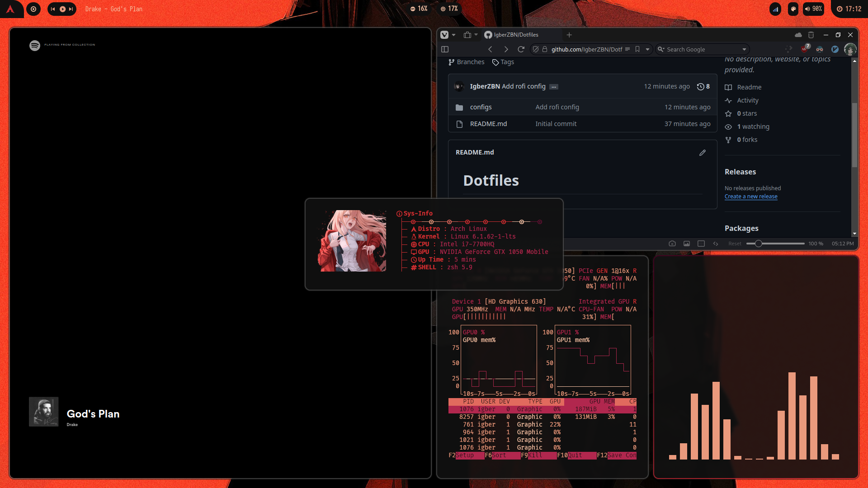Expand the Vivaldi menu dropdown arrow
Screen dimensions: 868x488
click(453, 35)
